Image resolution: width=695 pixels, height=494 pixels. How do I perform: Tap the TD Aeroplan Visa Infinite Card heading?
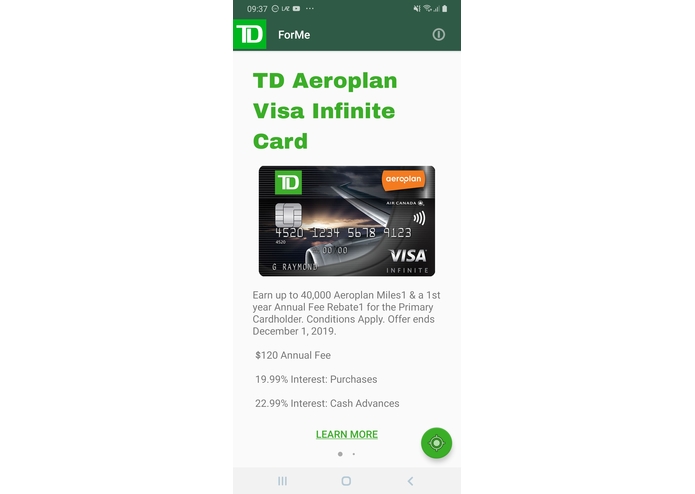pos(325,111)
